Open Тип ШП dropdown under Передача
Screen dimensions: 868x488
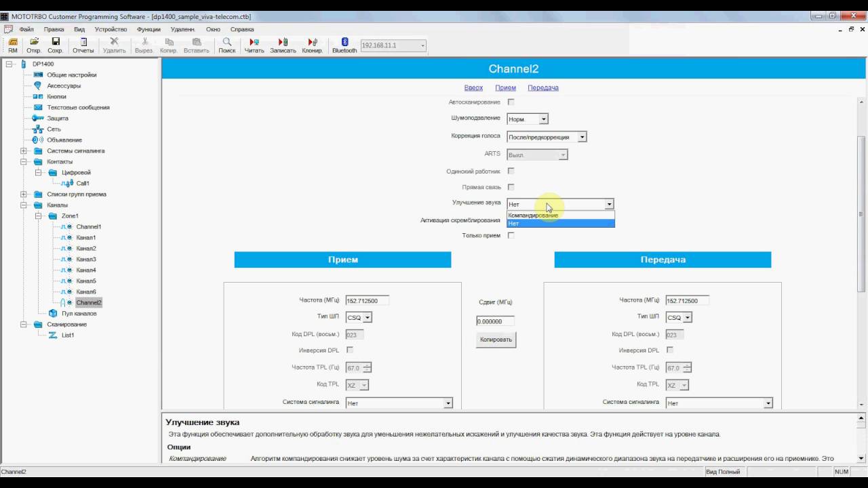[679, 317]
